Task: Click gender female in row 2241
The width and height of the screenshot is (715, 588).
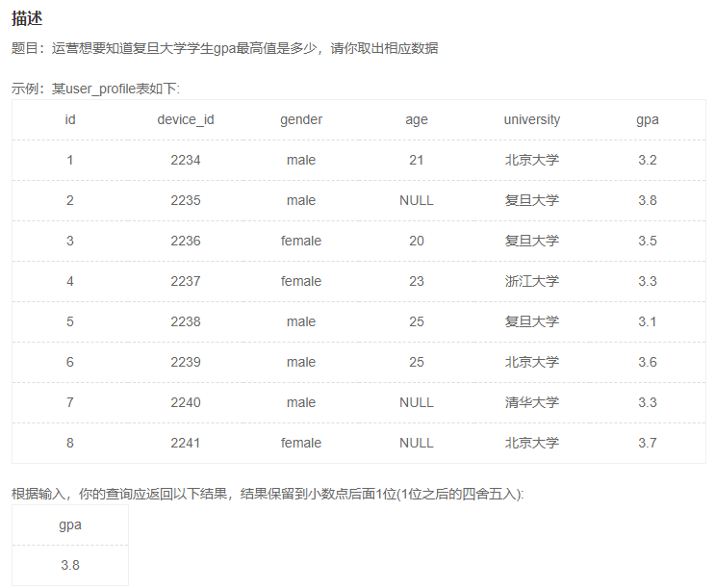Action: pyautogui.click(x=301, y=443)
